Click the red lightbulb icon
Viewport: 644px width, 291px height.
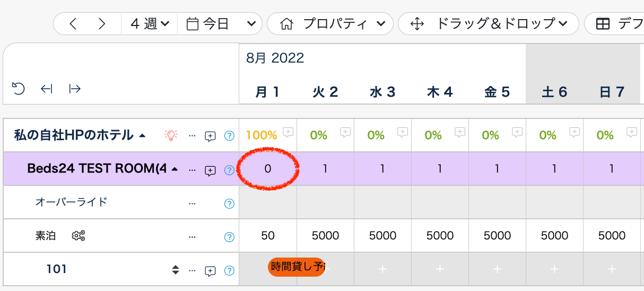pos(170,135)
